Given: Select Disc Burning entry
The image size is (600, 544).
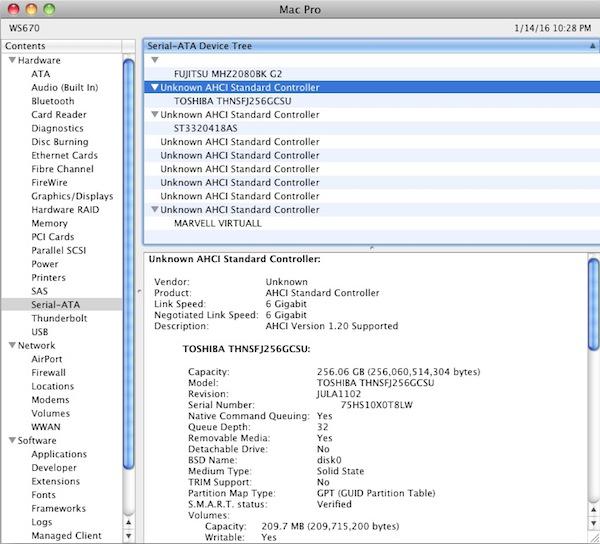Looking at the screenshot, I should [x=60, y=142].
